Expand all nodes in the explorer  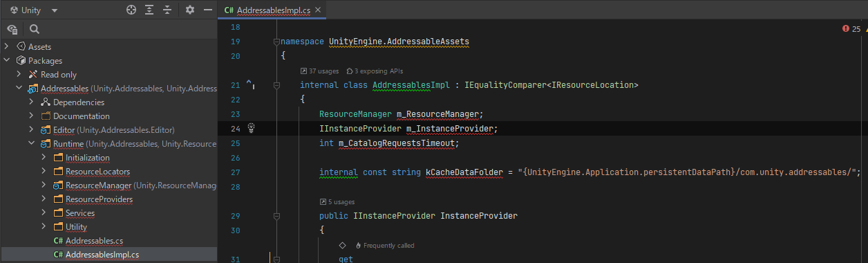[x=149, y=10]
